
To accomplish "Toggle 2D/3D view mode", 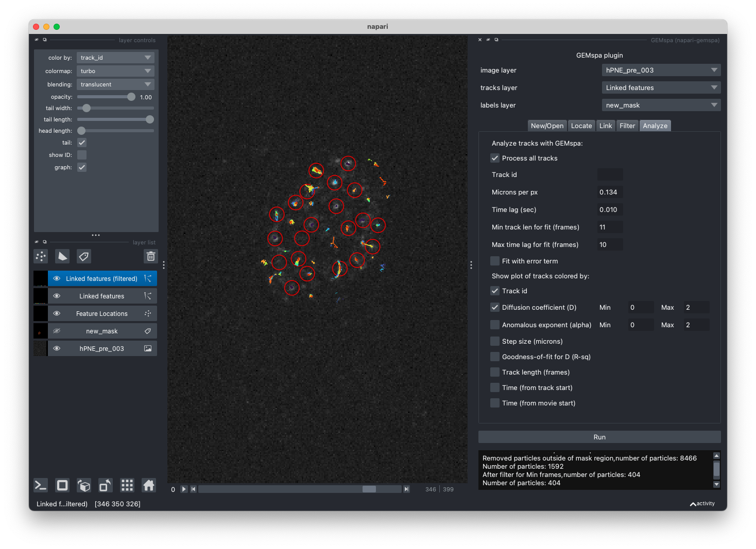I will pos(62,485).
